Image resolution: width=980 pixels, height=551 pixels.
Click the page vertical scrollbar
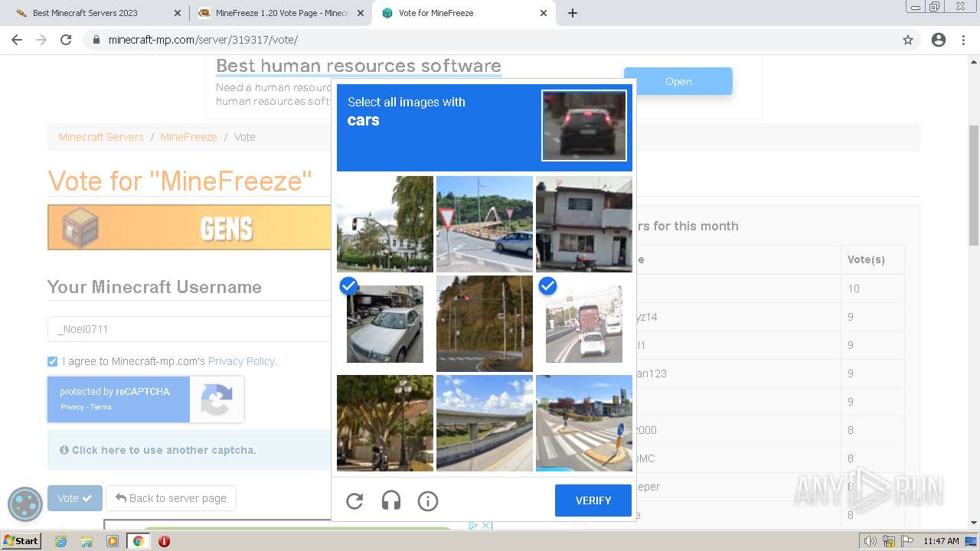tap(974, 184)
